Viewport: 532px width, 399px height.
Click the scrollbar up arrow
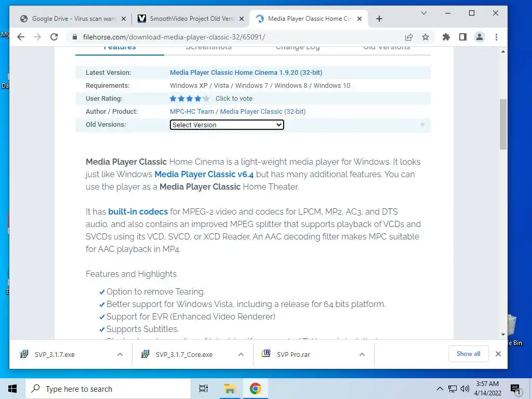click(x=503, y=51)
